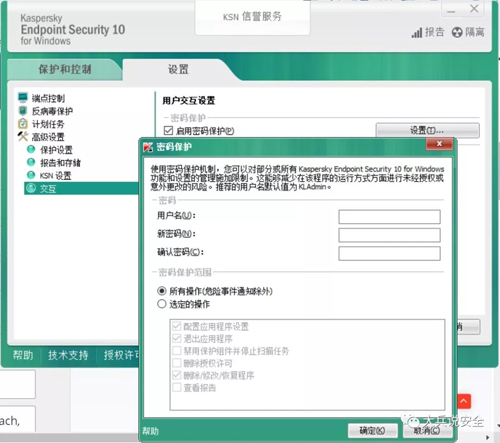Image resolution: width=500 pixels, height=443 pixels.
Task: Click the 反病毒保护 shield icon
Action: click(x=23, y=110)
